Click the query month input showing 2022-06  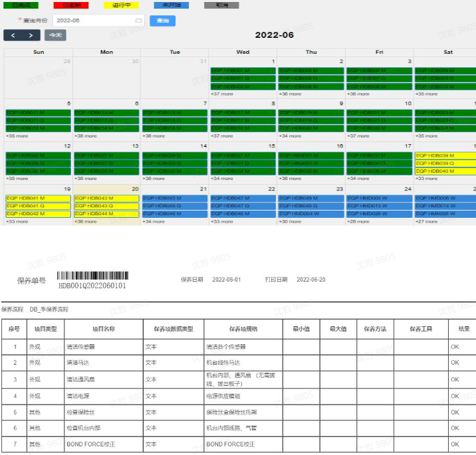click(x=98, y=21)
